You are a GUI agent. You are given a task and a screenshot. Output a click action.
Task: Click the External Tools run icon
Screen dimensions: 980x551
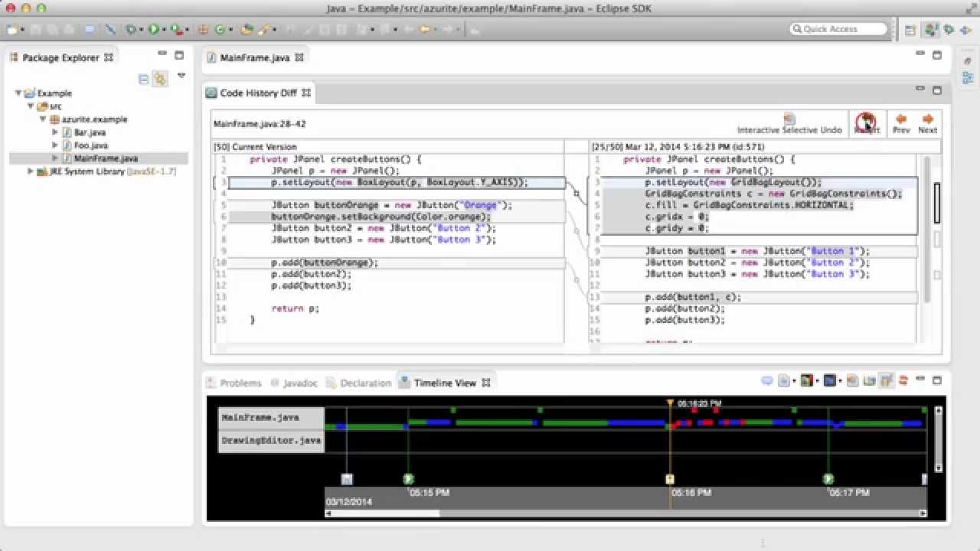point(177,30)
